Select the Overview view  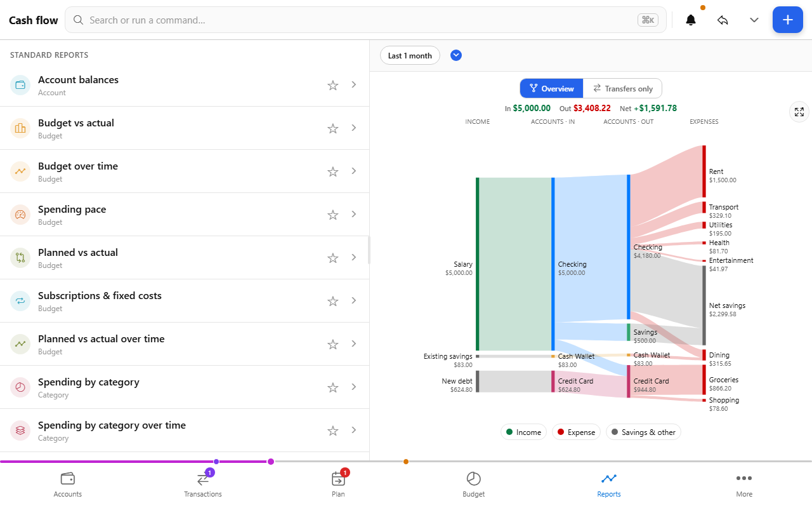pyautogui.click(x=551, y=88)
